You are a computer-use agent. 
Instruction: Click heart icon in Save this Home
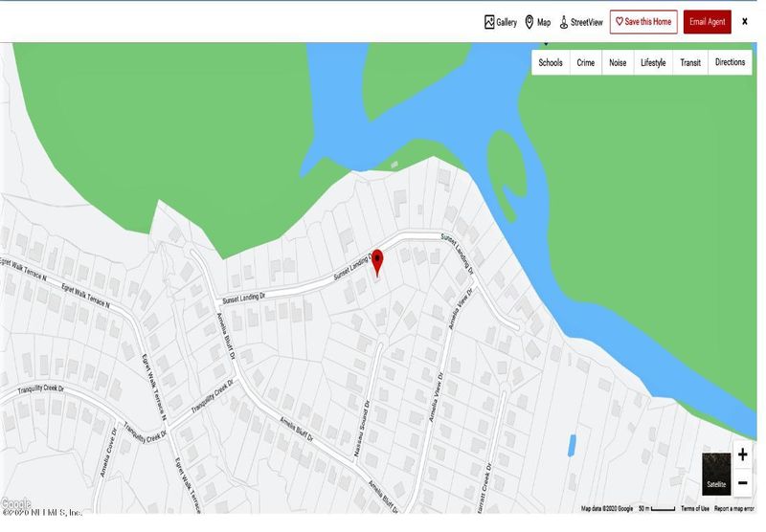[619, 22]
